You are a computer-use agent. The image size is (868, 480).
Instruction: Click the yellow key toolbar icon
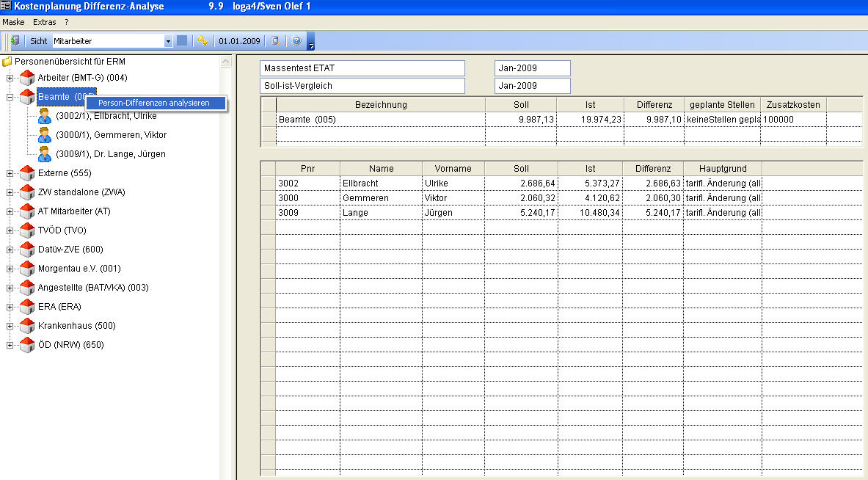click(x=203, y=41)
